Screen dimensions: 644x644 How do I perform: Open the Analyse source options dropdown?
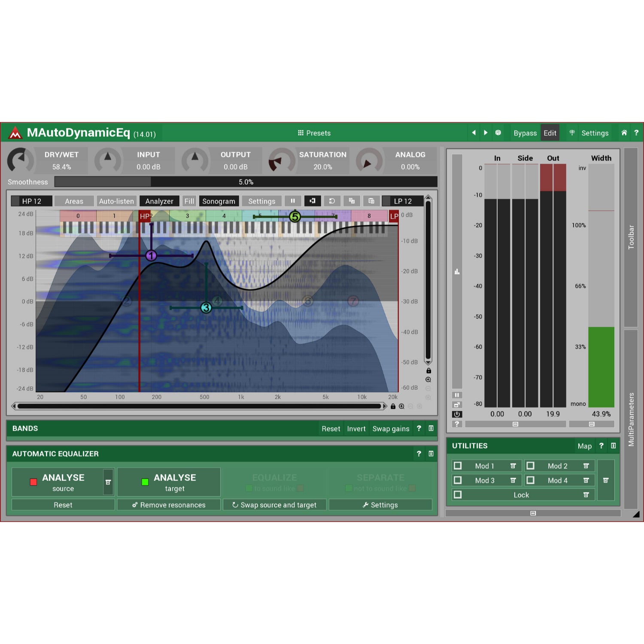(x=108, y=482)
